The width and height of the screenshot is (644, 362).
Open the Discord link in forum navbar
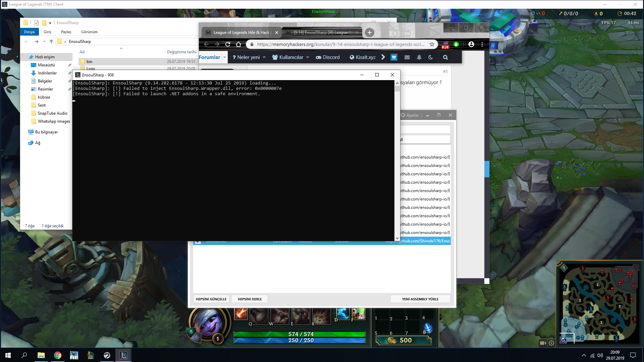click(328, 57)
